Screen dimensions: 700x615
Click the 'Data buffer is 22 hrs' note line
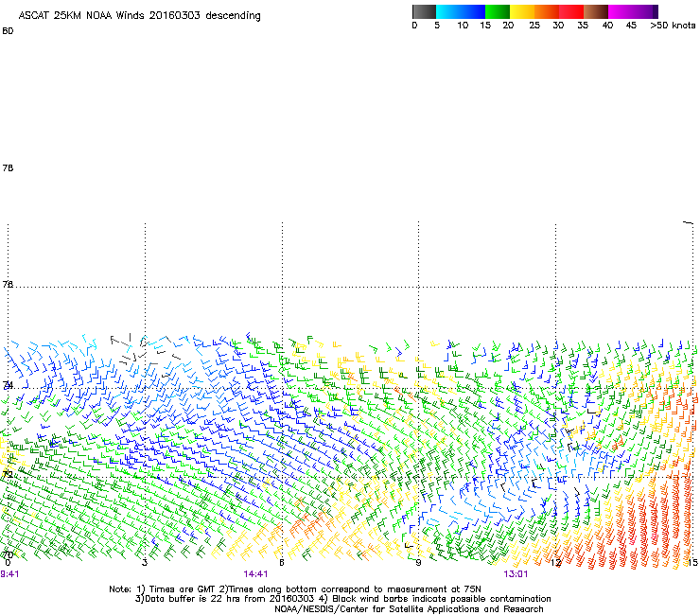(342, 599)
